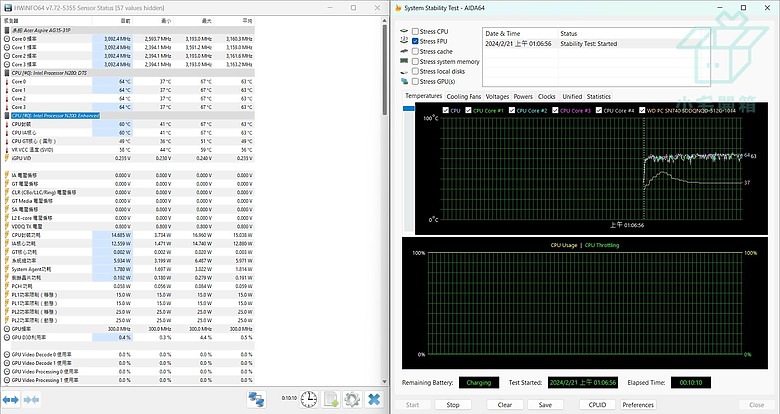Click lightning icon of iGPU VID row
The height and width of the screenshot is (414, 780).
coord(7,158)
